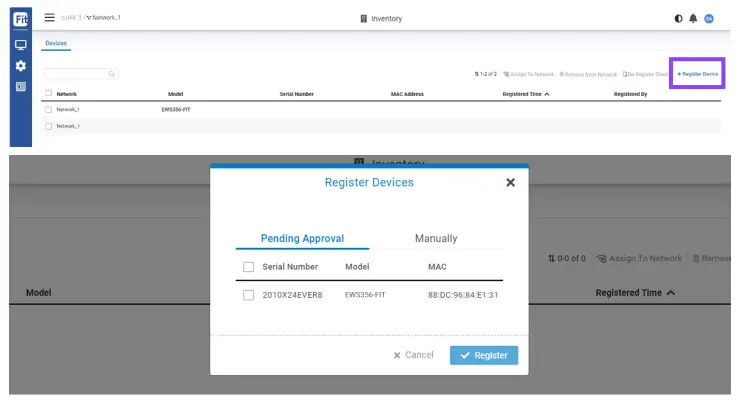This screenshot has height=408, width=746.
Task: Open the hamburger navigation menu
Action: [x=49, y=18]
